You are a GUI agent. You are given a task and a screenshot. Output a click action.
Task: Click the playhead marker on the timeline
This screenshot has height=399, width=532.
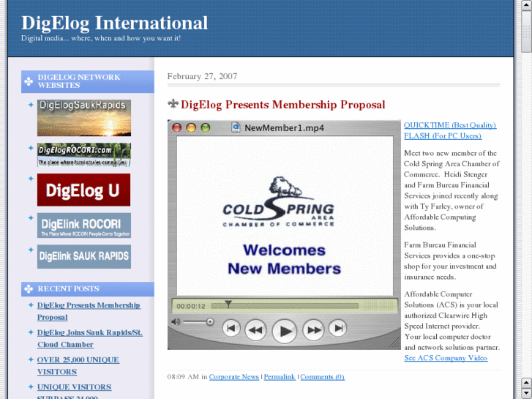[x=228, y=304]
